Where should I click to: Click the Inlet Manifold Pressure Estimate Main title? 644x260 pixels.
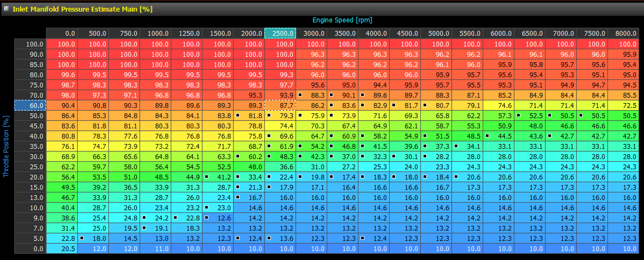click(82, 9)
